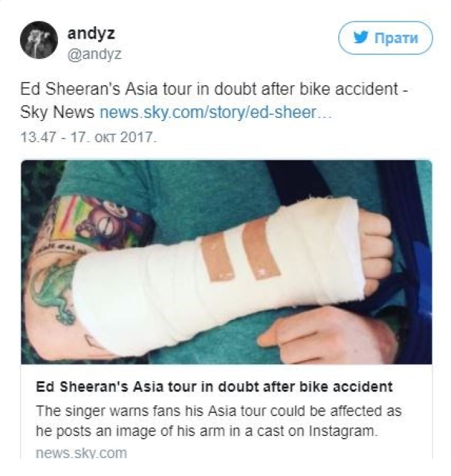The height and width of the screenshot is (476, 451).
Task: Click the word Прати inside the follow button
Action: tap(396, 38)
